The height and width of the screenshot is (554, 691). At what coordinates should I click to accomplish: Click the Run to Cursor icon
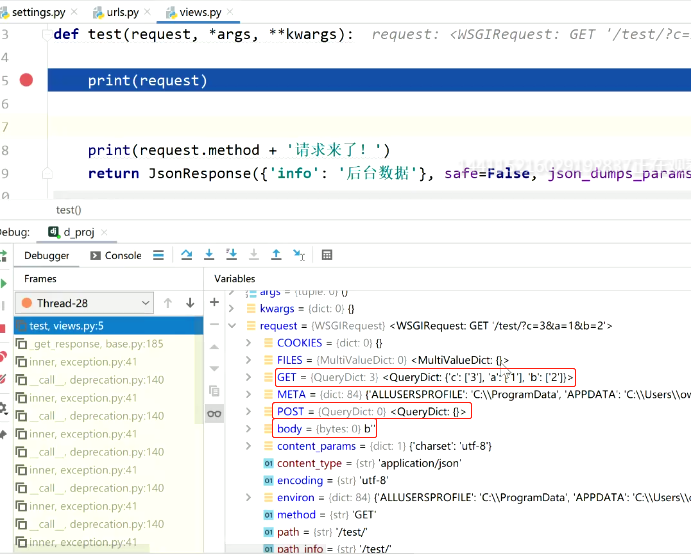click(x=299, y=255)
